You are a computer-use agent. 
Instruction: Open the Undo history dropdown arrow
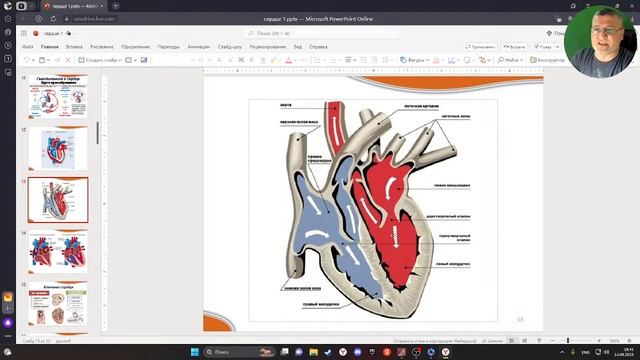click(33, 60)
